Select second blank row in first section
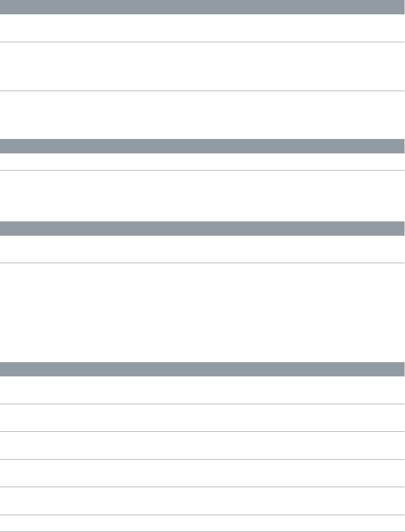Viewport: 405px width, 532px height. (202, 66)
